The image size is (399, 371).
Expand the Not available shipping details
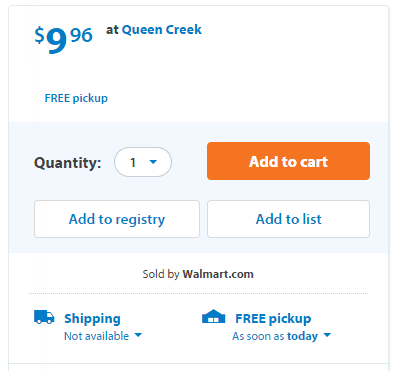[103, 336]
